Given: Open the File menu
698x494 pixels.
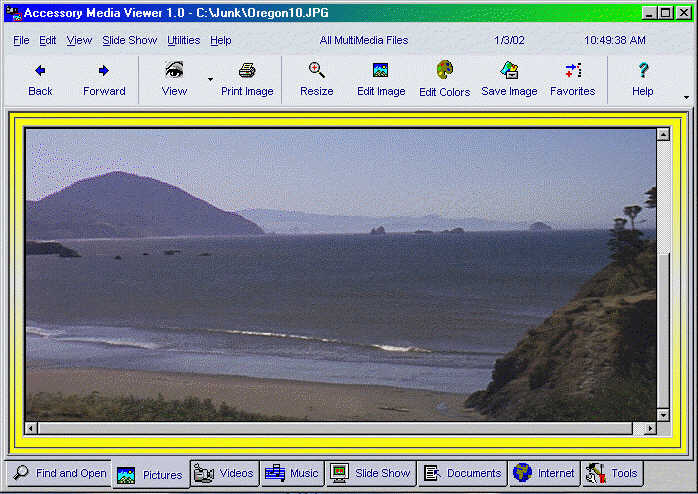Looking at the screenshot, I should click(x=21, y=40).
